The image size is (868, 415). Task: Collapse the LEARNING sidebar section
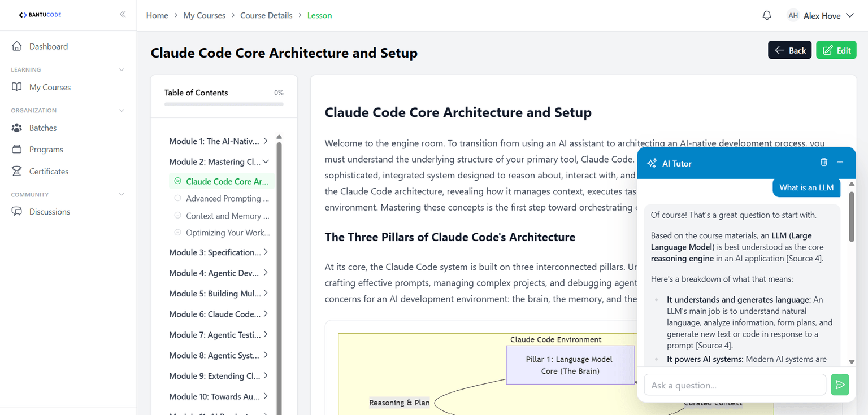(x=121, y=69)
